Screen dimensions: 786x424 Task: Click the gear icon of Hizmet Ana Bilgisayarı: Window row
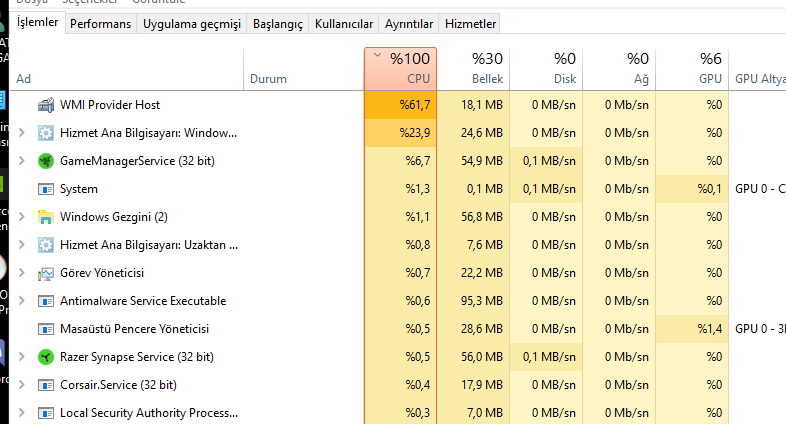coord(46,133)
